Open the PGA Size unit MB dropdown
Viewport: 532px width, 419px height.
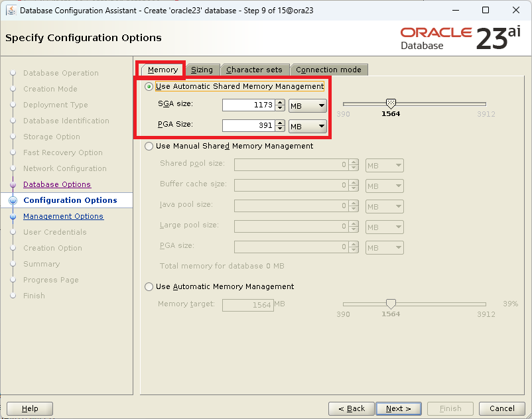point(308,127)
